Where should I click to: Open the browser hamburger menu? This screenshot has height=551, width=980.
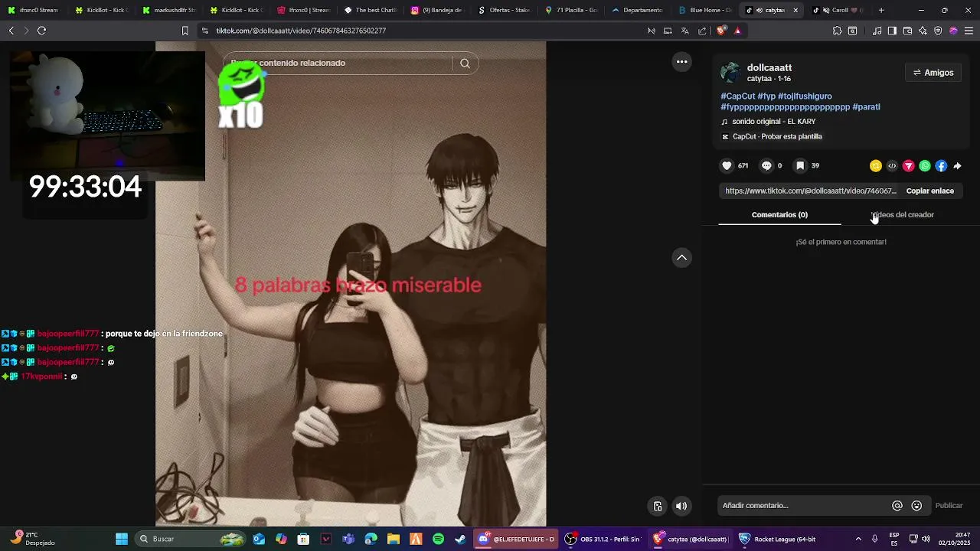coord(969,31)
